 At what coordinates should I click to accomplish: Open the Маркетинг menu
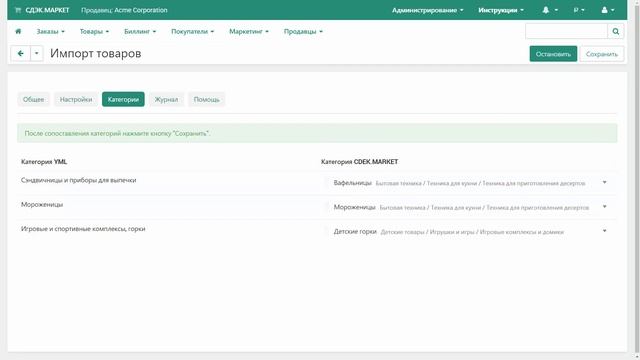[x=249, y=31]
